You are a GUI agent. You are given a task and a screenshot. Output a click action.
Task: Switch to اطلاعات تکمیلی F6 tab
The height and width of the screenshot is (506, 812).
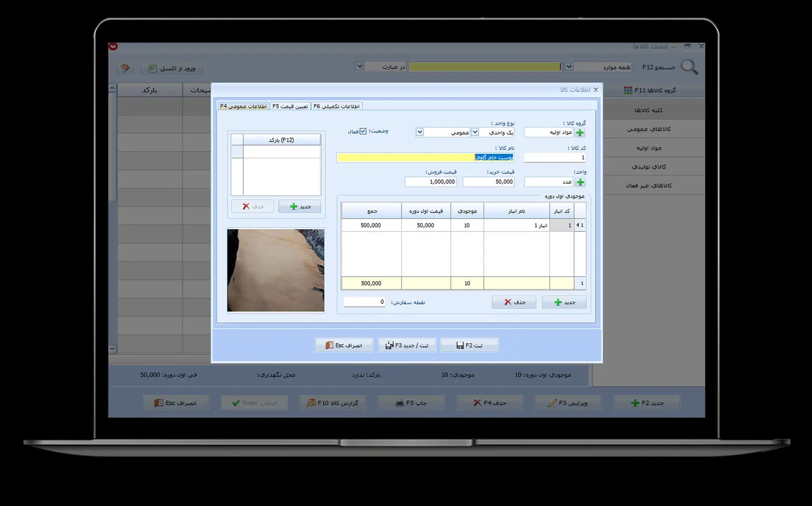click(337, 106)
